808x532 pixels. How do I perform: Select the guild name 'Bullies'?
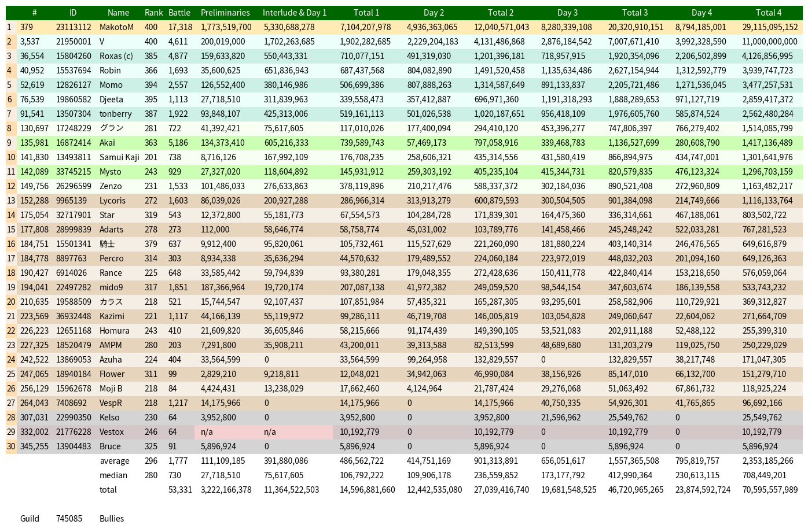tap(112, 519)
